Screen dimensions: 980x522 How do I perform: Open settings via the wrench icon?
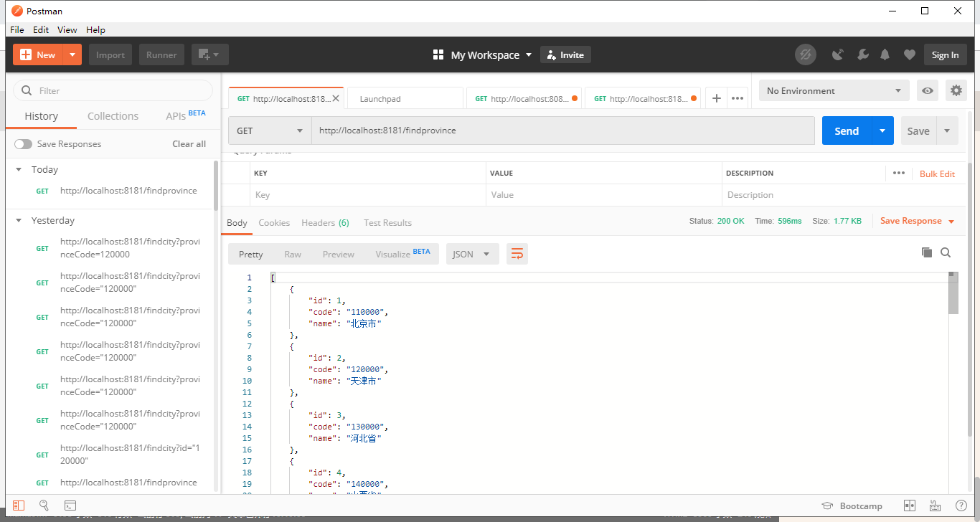[x=863, y=54]
